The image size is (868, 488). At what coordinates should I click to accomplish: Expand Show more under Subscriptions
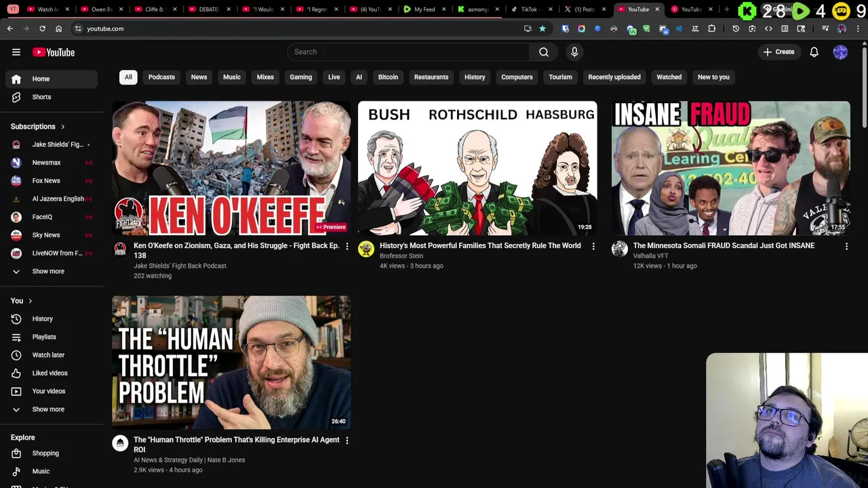(x=52, y=271)
